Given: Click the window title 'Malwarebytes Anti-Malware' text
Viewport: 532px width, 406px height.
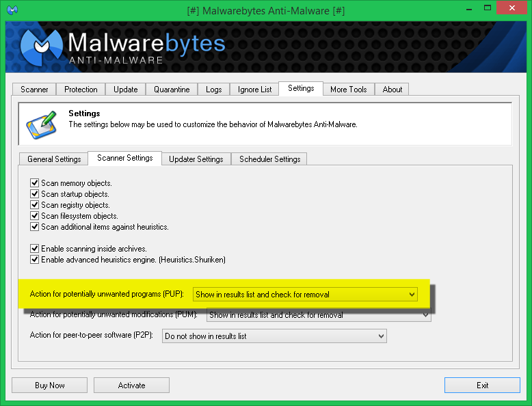Looking at the screenshot, I should (266, 10).
